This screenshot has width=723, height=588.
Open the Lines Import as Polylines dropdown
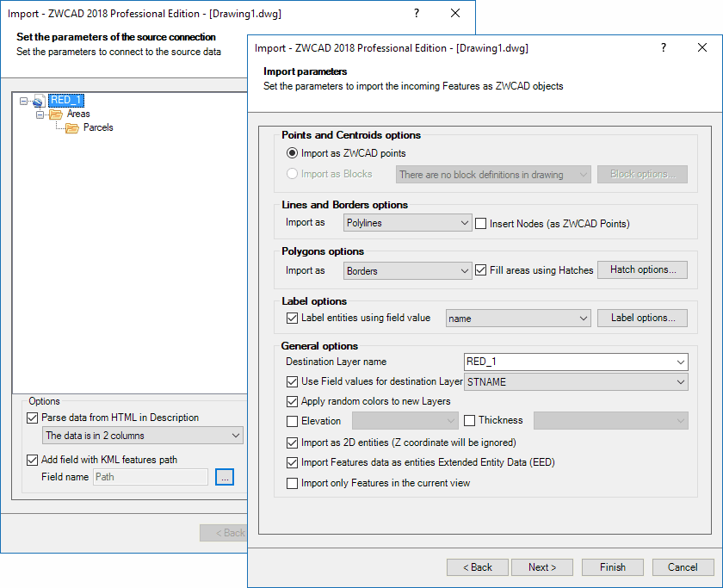click(x=408, y=223)
